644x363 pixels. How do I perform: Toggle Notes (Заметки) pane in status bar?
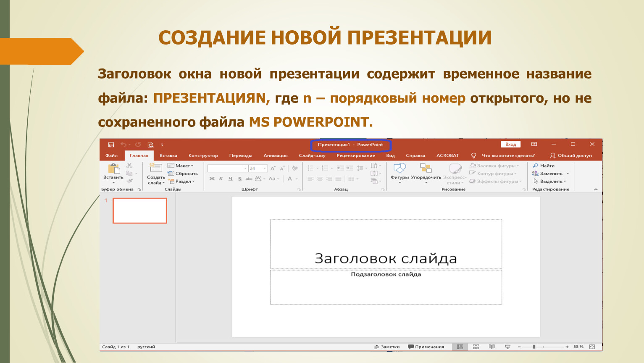click(x=387, y=347)
